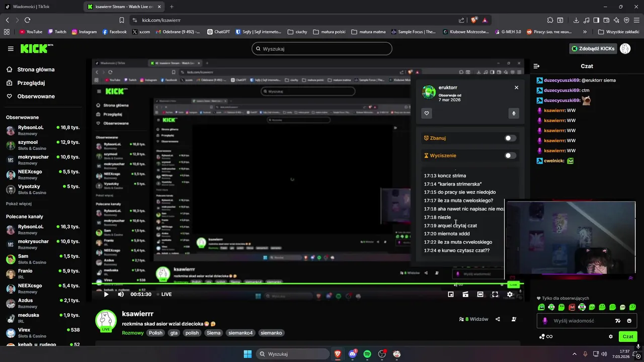This screenshot has height=362, width=644.
Task: Select the first green crying emote
Action: pyautogui.click(x=541, y=307)
